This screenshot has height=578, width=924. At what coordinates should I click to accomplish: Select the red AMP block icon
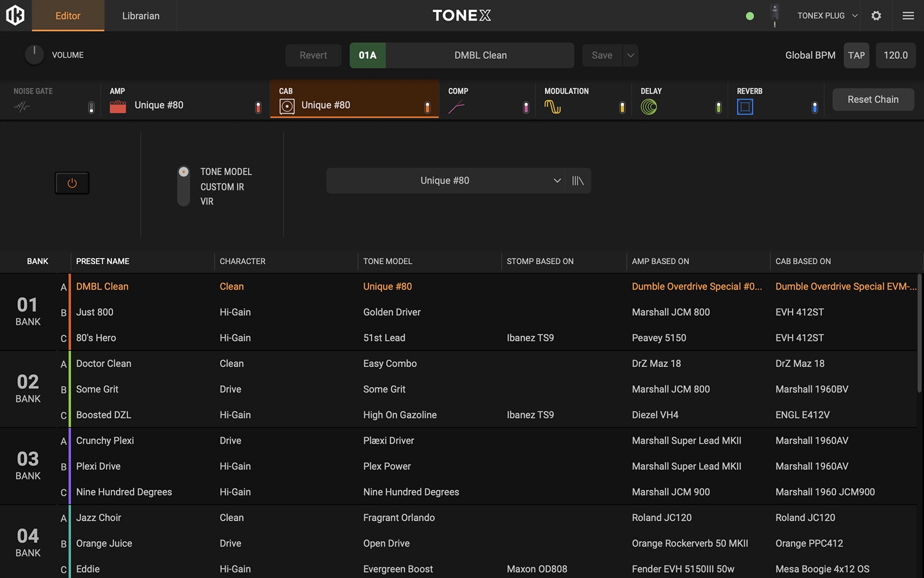[118, 107]
